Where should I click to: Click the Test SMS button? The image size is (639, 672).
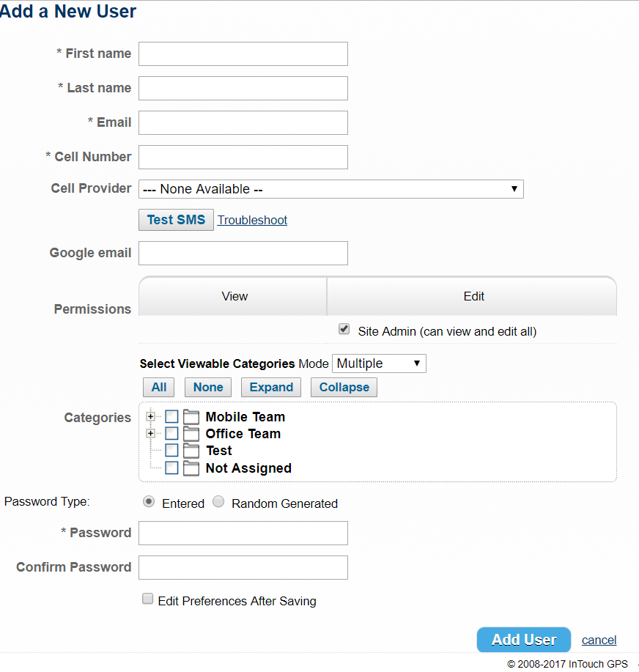176,220
